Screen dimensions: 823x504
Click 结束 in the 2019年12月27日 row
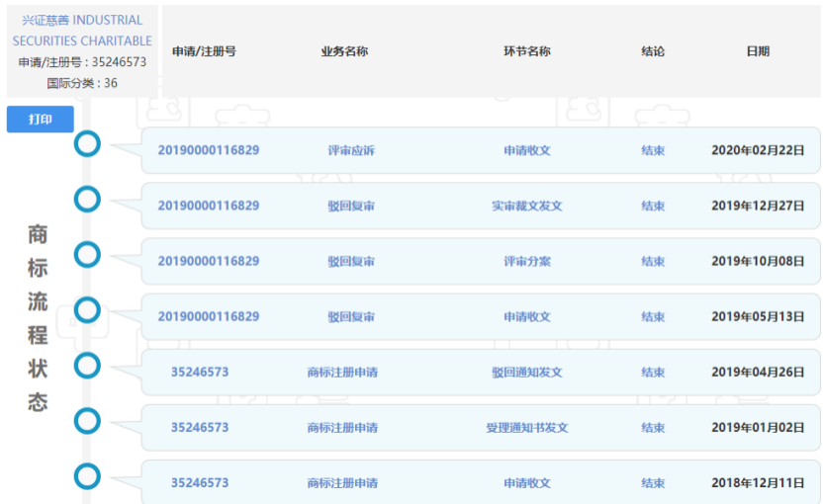[653, 207]
